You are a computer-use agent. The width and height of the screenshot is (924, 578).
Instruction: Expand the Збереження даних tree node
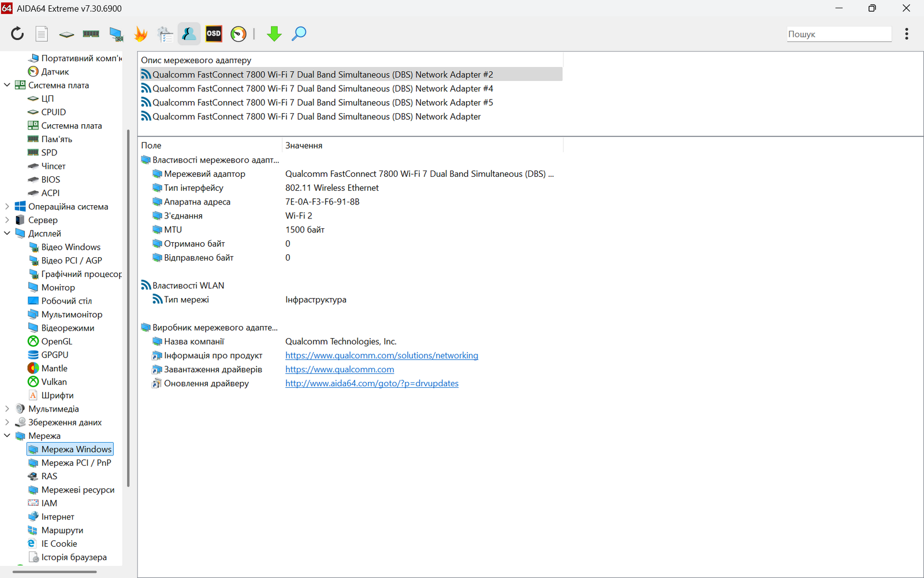click(x=7, y=422)
